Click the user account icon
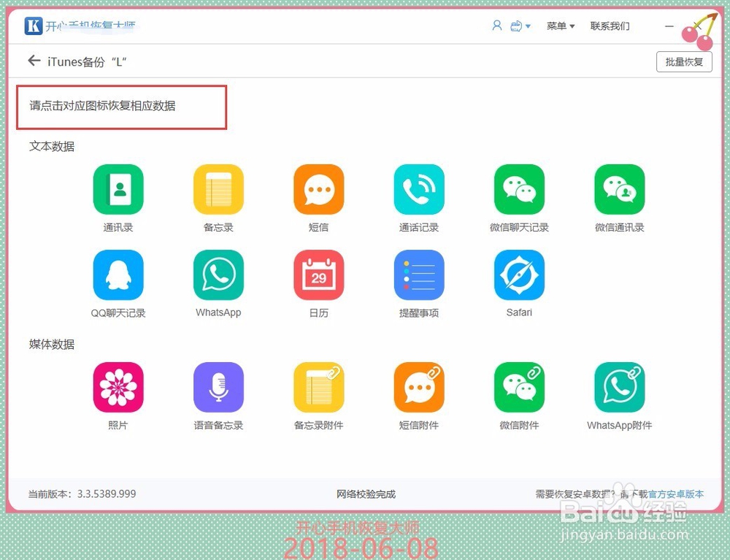This screenshot has height=560, width=730. click(496, 26)
